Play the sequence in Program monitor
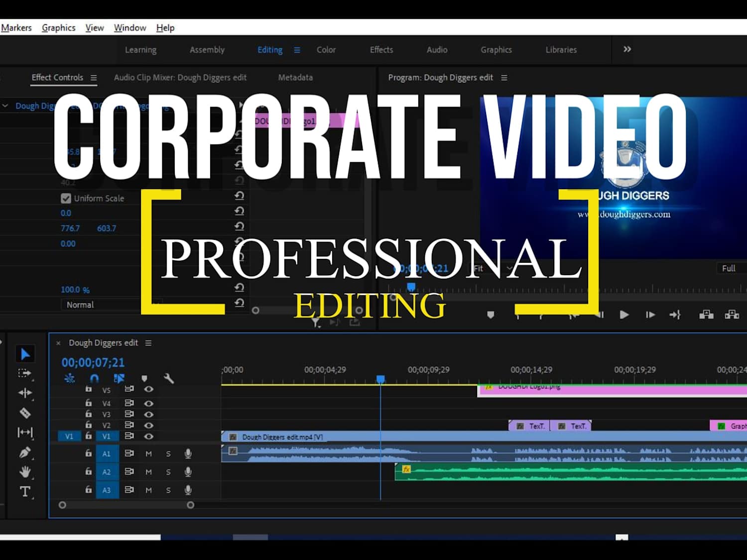Image resolution: width=747 pixels, height=560 pixels. coord(624,315)
